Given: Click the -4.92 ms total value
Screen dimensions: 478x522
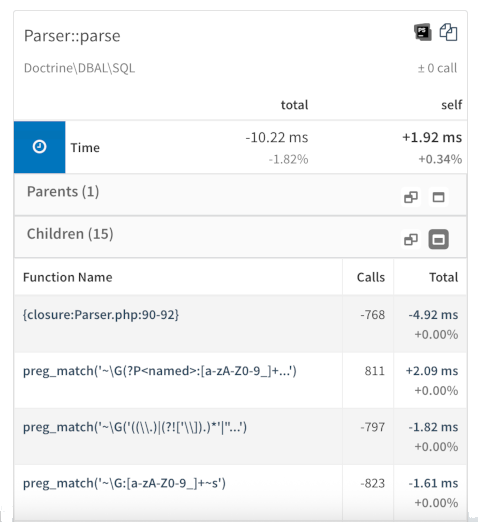Looking at the screenshot, I should (433, 315).
